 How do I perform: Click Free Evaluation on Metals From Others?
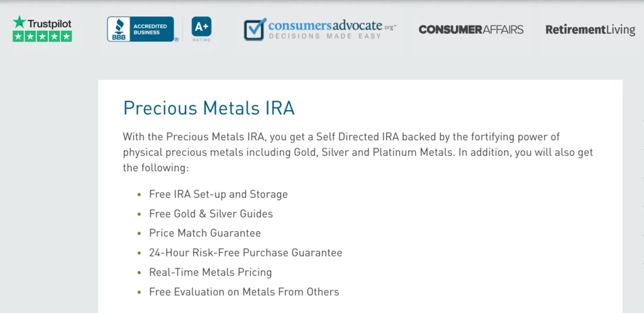click(x=244, y=292)
